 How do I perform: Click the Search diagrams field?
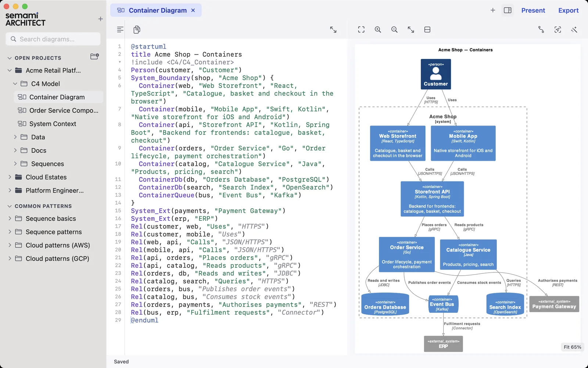click(53, 39)
